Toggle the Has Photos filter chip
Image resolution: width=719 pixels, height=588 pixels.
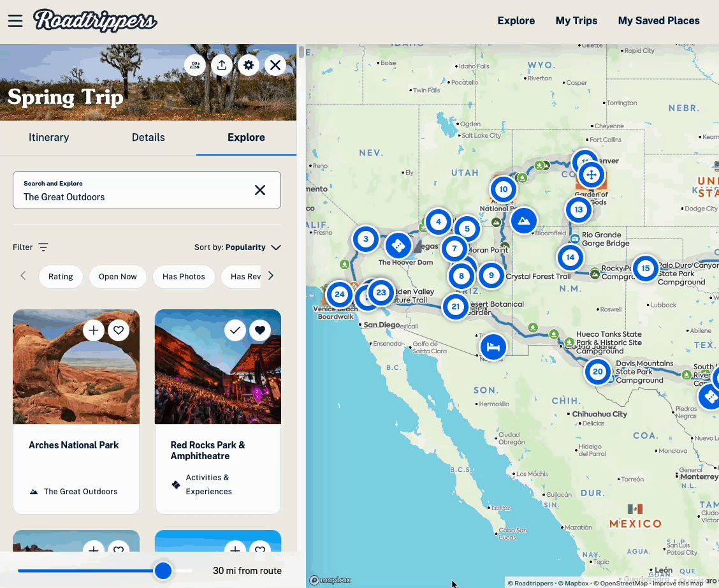(x=184, y=277)
